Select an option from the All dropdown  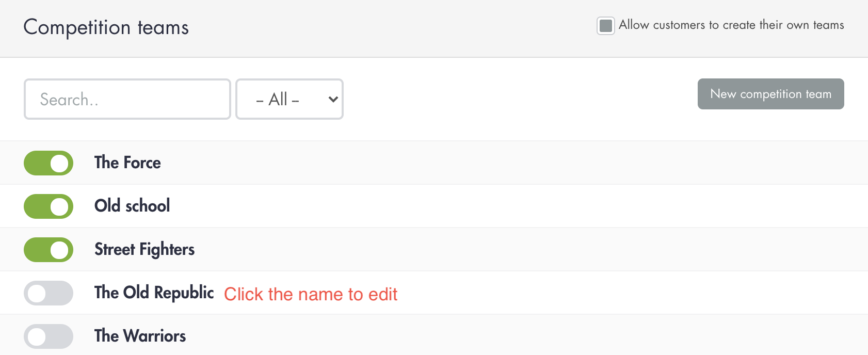click(289, 99)
